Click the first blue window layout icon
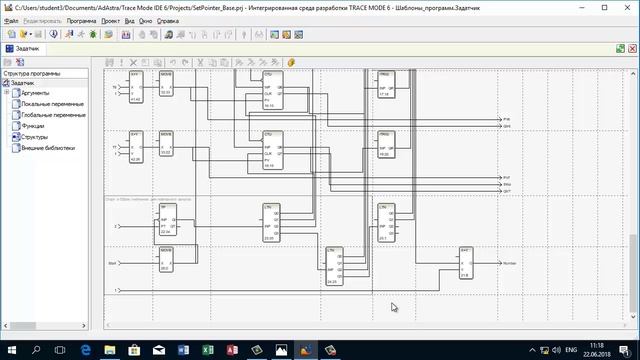Viewport: 640px width, 360px height. pyautogui.click(x=274, y=35)
